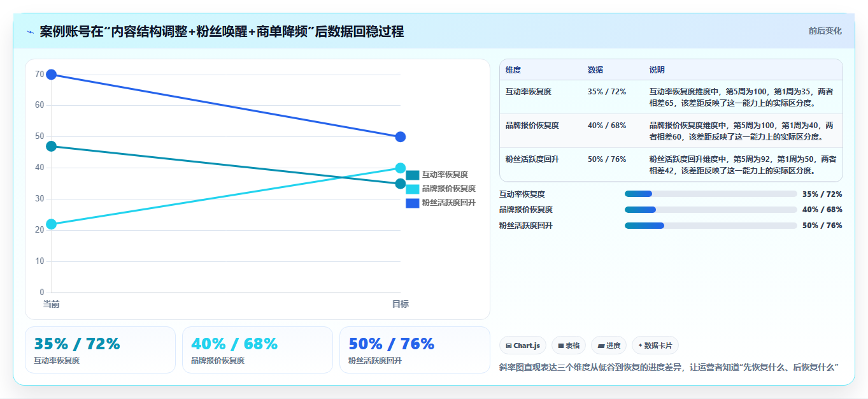
Task: Click the teal data point at 35 on 目标
Action: (401, 184)
